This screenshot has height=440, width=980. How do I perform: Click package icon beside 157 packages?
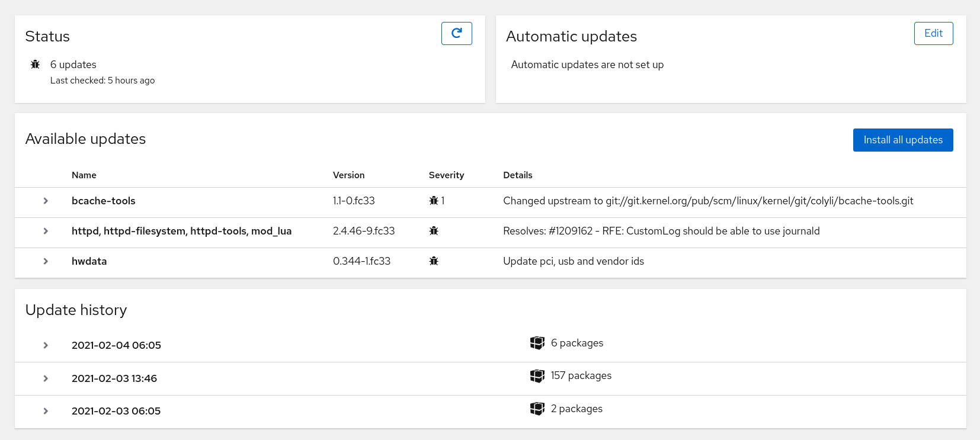537,376
